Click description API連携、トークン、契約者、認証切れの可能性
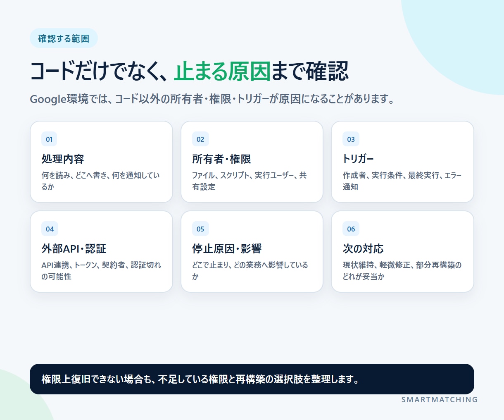The height and width of the screenshot is (420, 504). pos(101,271)
